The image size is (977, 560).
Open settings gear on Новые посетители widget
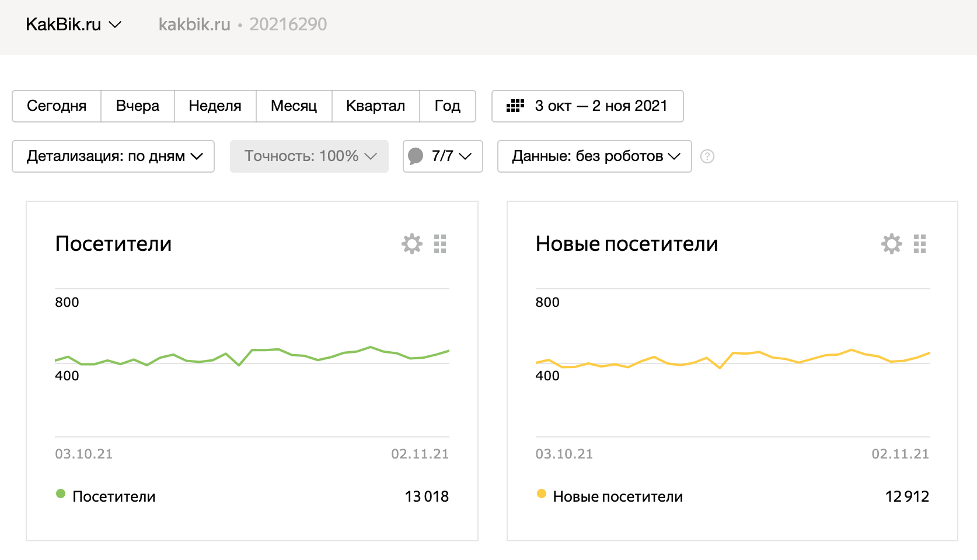coord(892,244)
